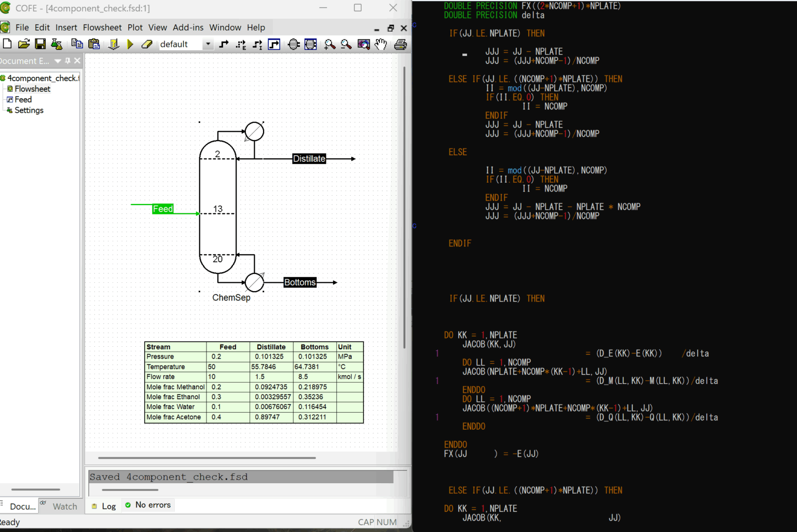Click the Paste clipboard icon
This screenshot has height=532, width=797.
point(94,45)
